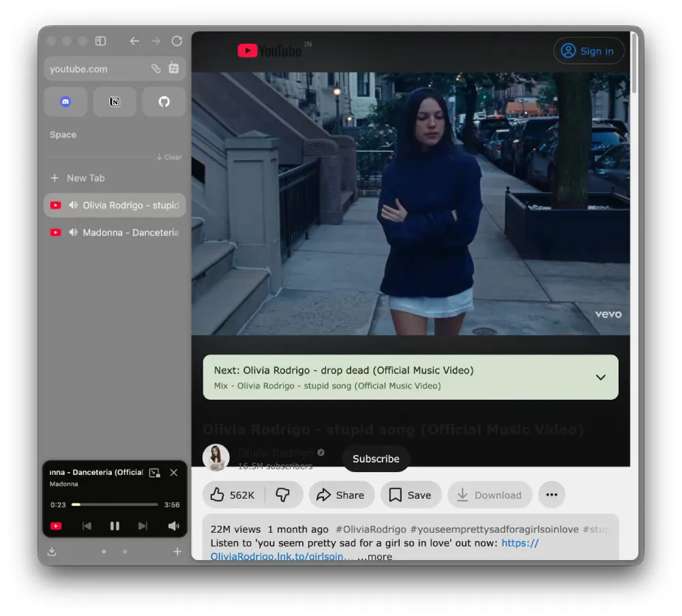Image resolution: width=682 pixels, height=616 pixels.
Task: Open the three-dot more actions menu
Action: [x=552, y=495]
